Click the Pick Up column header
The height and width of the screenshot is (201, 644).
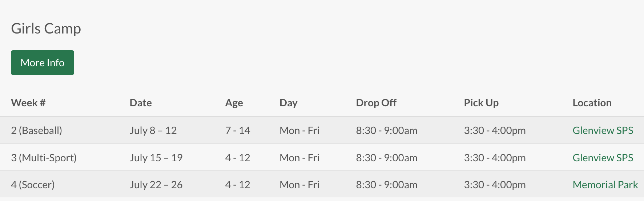click(x=481, y=103)
